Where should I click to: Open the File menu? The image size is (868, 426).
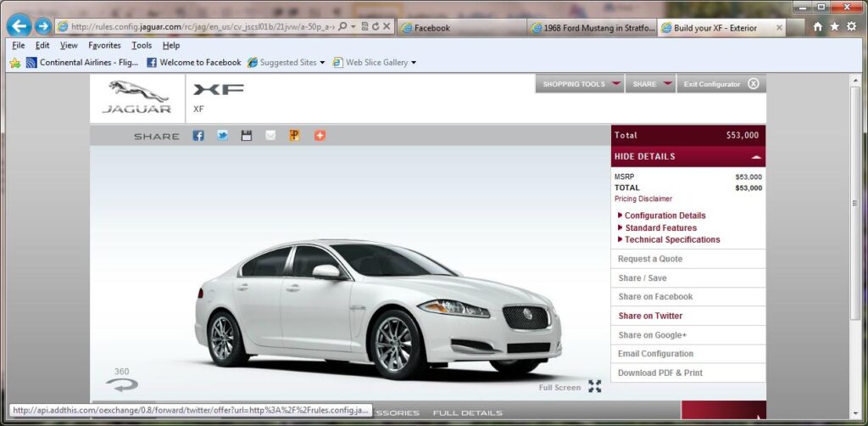coord(19,46)
